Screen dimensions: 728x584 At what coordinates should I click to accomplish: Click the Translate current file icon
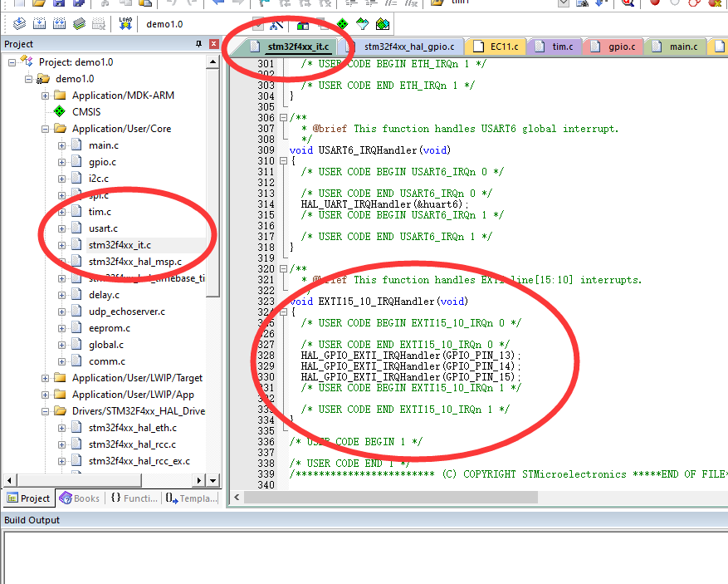(19, 23)
